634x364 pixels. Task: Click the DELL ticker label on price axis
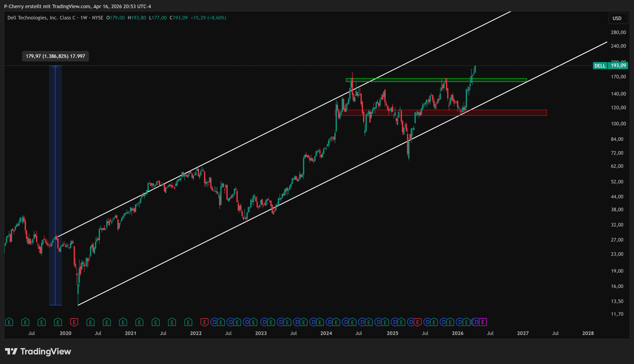pos(600,66)
